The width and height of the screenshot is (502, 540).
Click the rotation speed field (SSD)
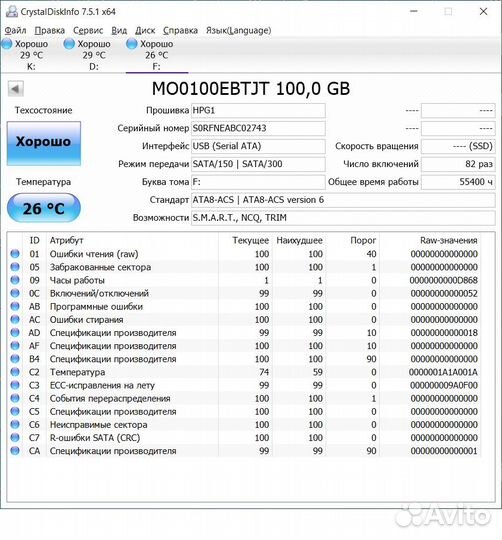pyautogui.click(x=458, y=146)
